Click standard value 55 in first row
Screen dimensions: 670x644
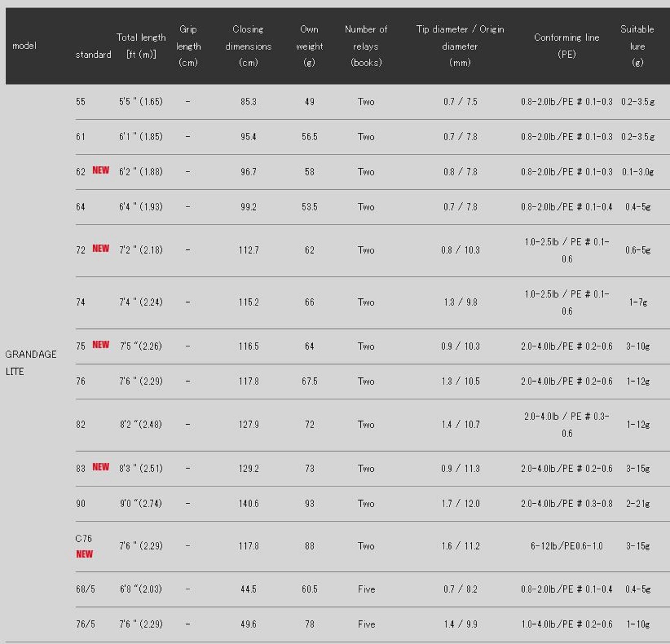point(81,102)
